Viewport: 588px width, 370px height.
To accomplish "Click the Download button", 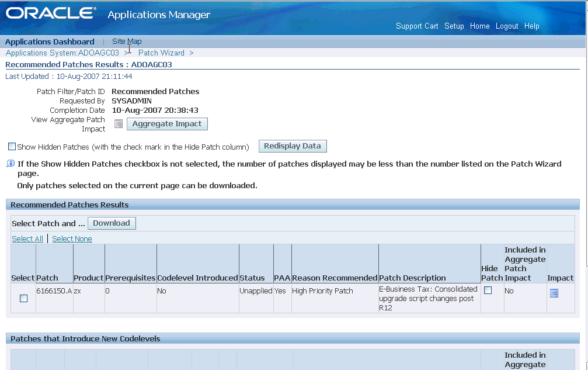I will 112,223.
